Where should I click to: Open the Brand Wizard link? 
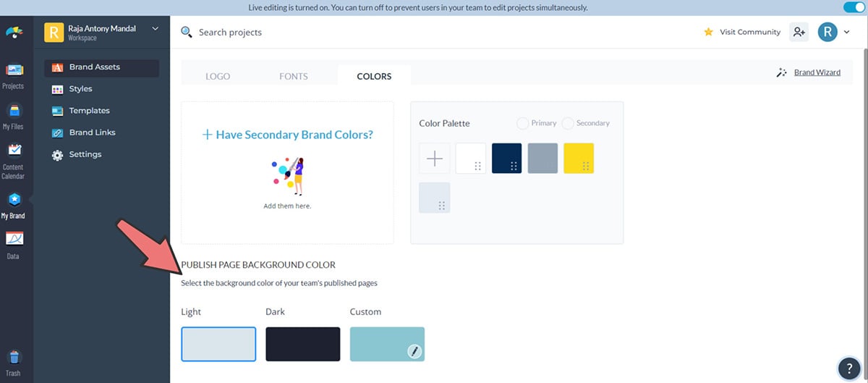(817, 72)
